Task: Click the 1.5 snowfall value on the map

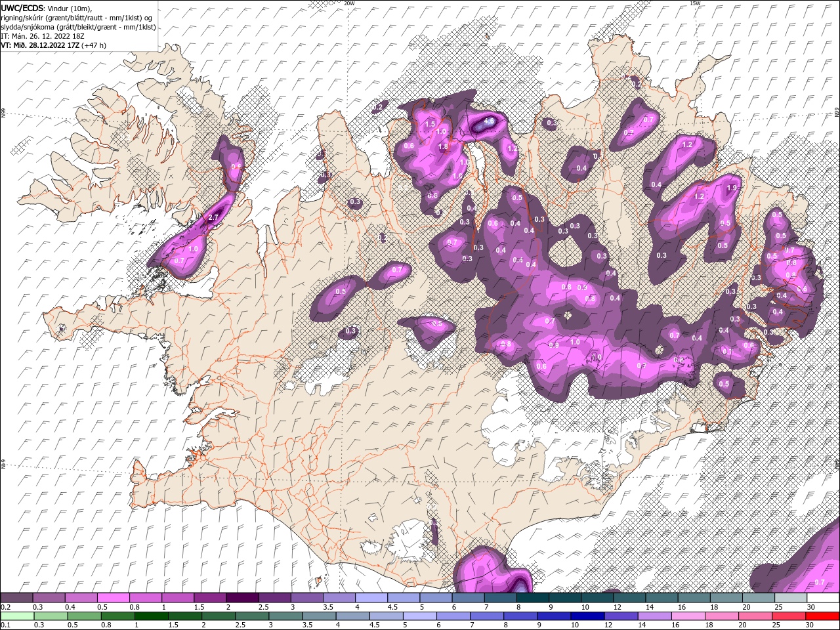Action: 430,124
